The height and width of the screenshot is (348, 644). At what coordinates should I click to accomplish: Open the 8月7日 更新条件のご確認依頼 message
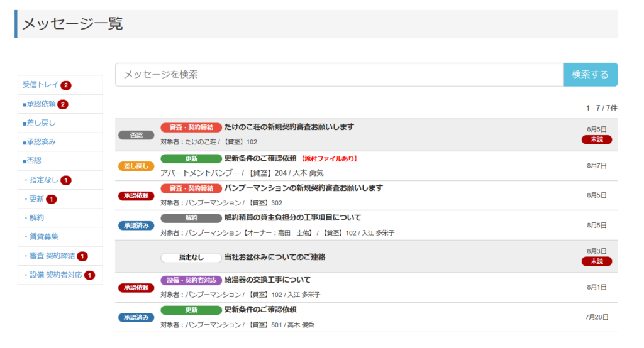point(260,158)
